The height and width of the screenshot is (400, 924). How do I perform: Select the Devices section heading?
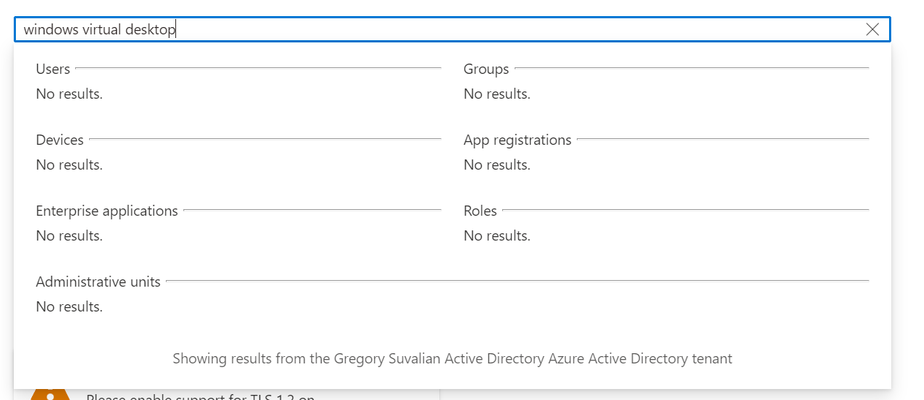60,140
